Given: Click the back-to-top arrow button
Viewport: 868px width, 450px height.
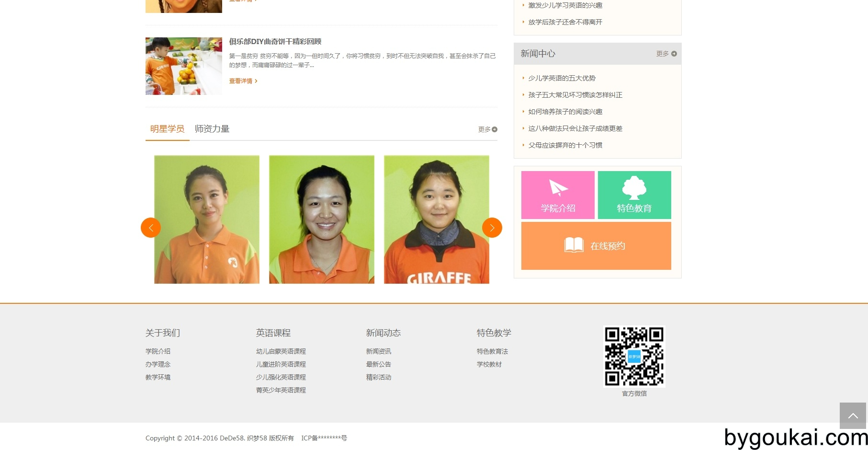Looking at the screenshot, I should pyautogui.click(x=853, y=415).
